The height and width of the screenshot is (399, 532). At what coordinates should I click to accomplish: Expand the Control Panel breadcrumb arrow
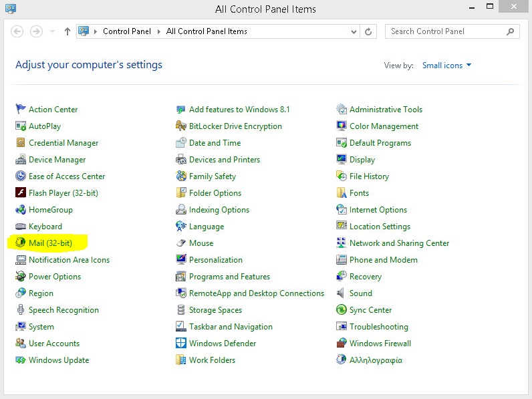click(159, 31)
